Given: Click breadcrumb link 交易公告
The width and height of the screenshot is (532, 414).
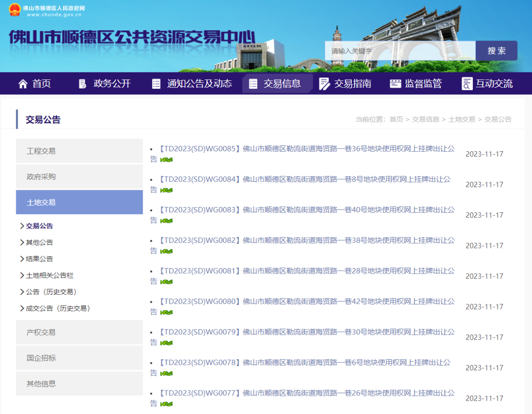Looking at the screenshot, I should [498, 119].
